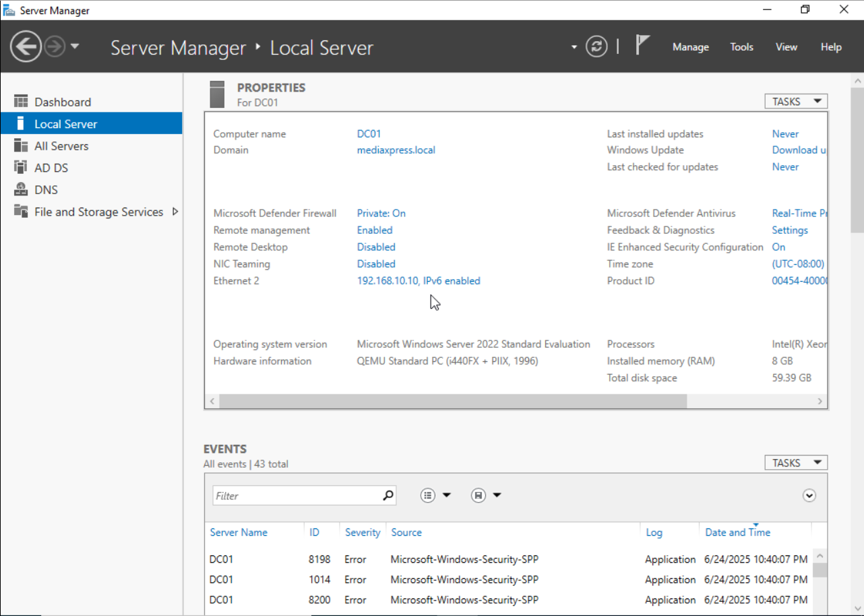The height and width of the screenshot is (616, 864).
Task: Click the Properties server tower icon
Action: [x=217, y=94]
